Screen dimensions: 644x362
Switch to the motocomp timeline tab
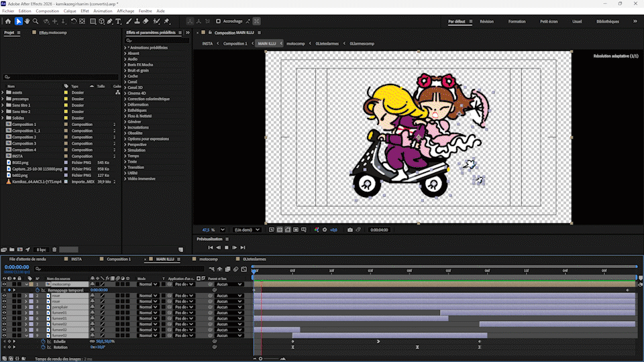tap(208, 259)
